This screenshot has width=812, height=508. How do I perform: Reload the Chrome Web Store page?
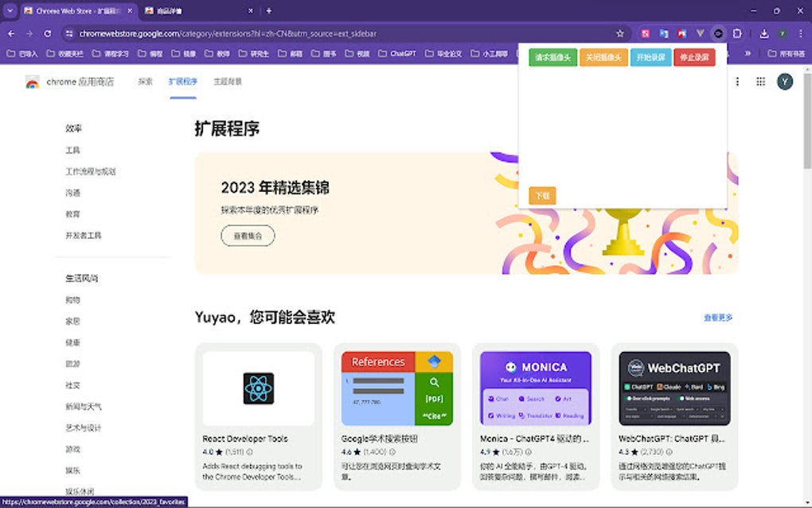48,33
